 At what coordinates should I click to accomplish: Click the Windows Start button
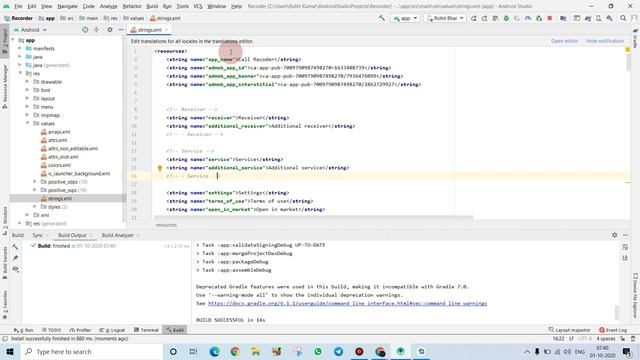tap(10, 351)
